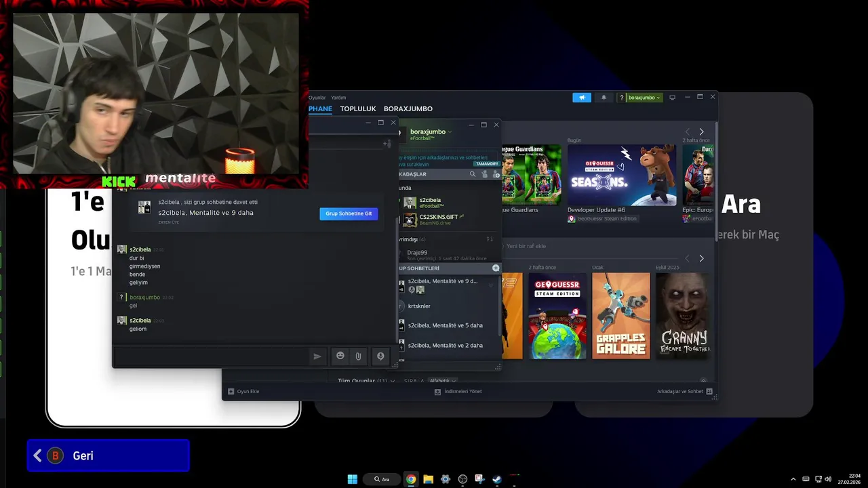Open the Granny Escape Together game cover
The height and width of the screenshot is (488, 868).
[684, 316]
